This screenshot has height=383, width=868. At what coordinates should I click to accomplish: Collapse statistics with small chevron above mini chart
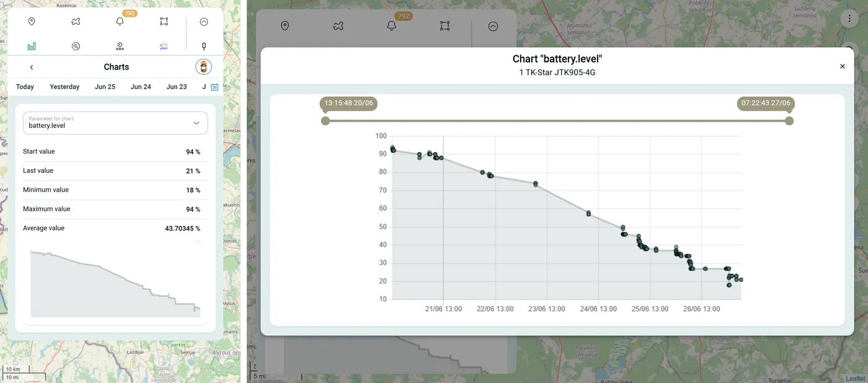(198, 242)
